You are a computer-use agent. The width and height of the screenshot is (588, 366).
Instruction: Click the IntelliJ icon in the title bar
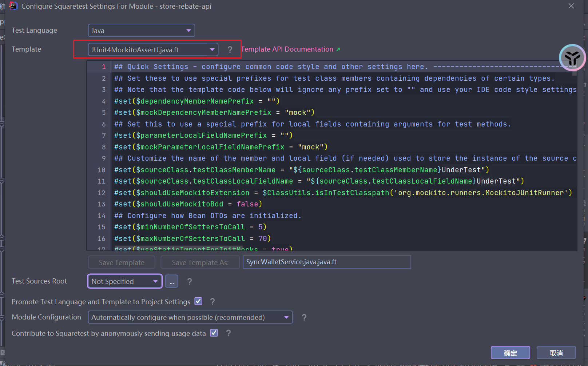click(x=13, y=6)
